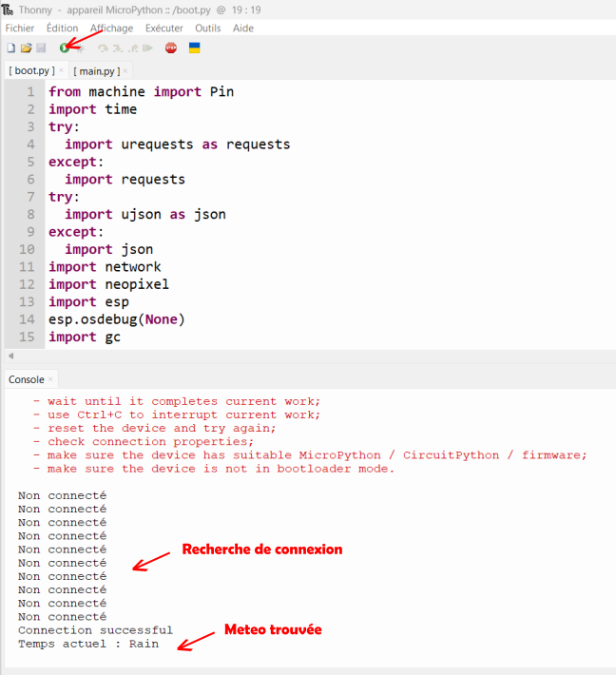616x675 pixels.
Task: Run the current script with green play icon
Action: (x=65, y=48)
